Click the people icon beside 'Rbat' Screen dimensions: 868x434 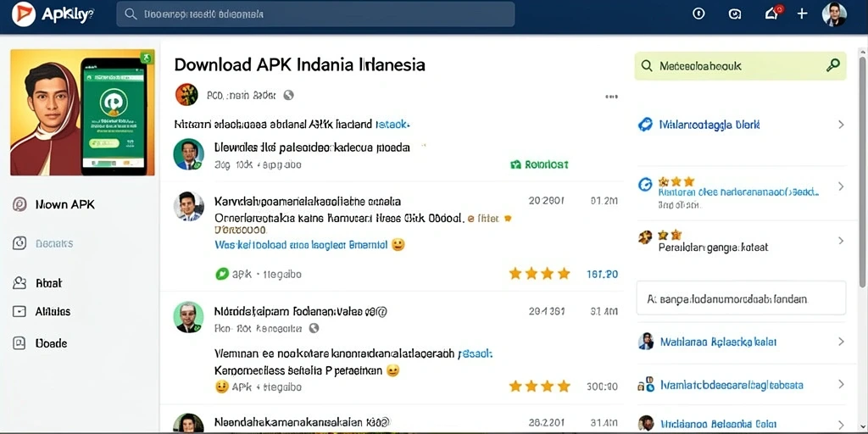tap(19, 283)
